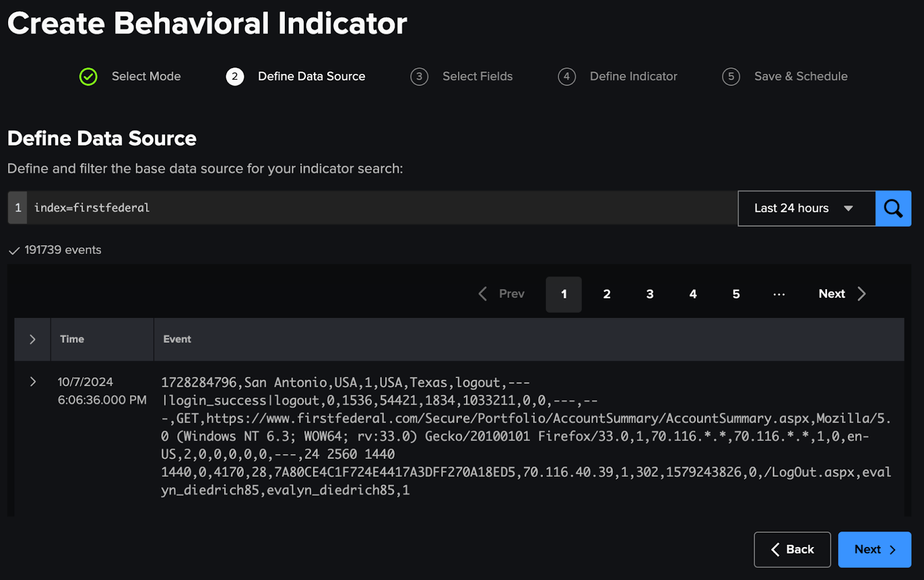924x580 pixels.
Task: Select the Select Mode step label
Action: click(x=146, y=76)
